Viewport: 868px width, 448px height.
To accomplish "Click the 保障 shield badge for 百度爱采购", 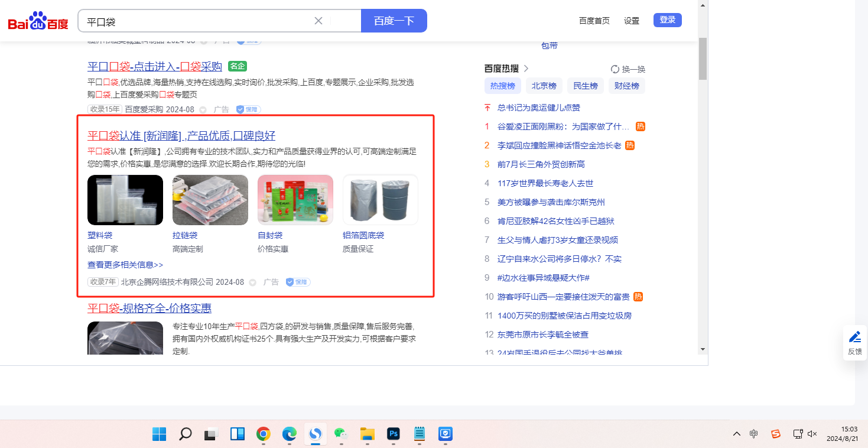I will coord(248,109).
